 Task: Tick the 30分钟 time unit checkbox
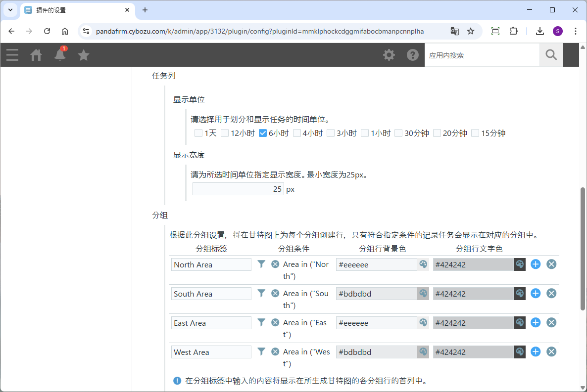coord(398,133)
